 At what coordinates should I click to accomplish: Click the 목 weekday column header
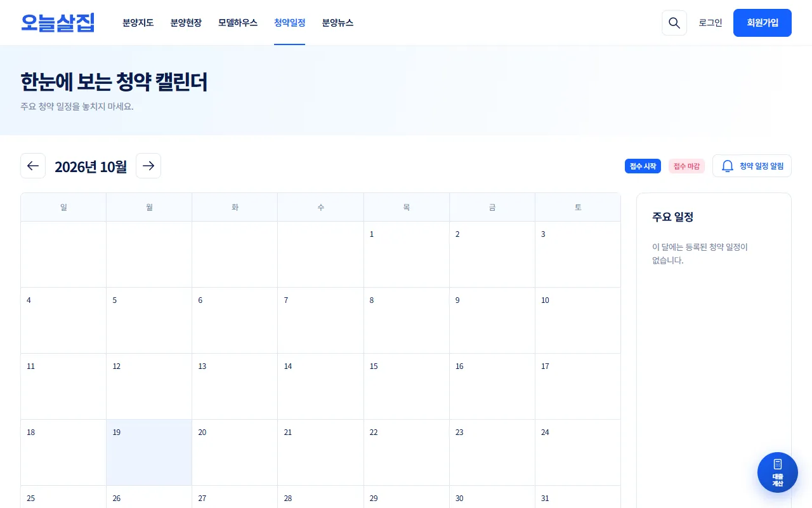(406, 207)
